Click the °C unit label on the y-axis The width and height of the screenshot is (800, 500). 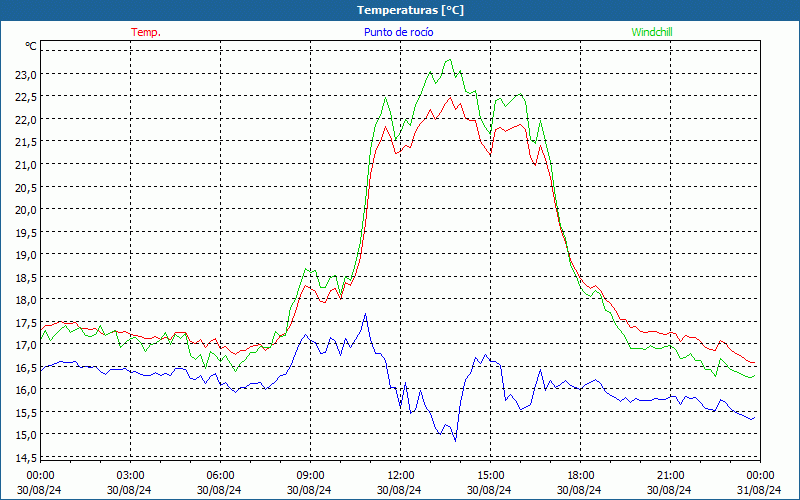pos(31,46)
